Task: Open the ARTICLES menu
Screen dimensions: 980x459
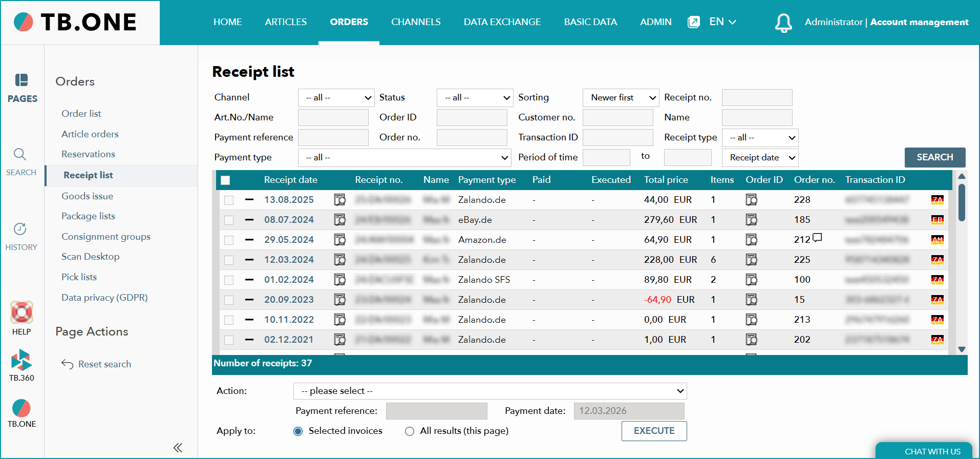Action: pos(286,22)
